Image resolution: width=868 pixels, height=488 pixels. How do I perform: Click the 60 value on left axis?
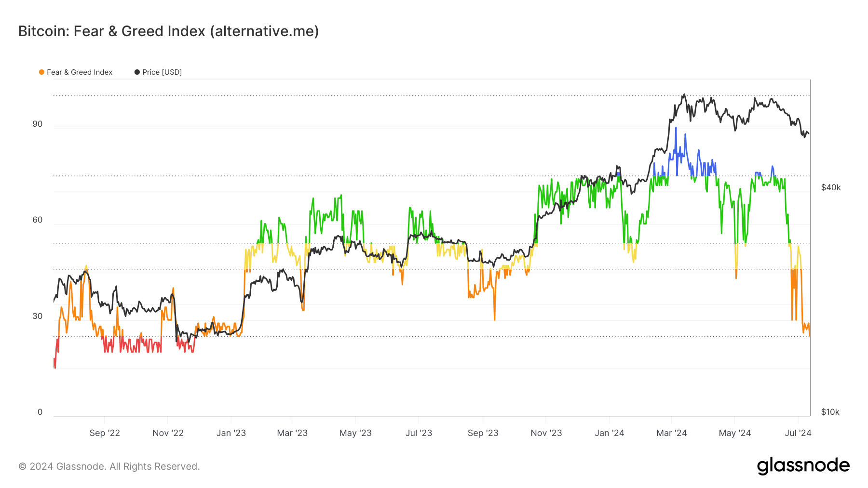pos(38,220)
